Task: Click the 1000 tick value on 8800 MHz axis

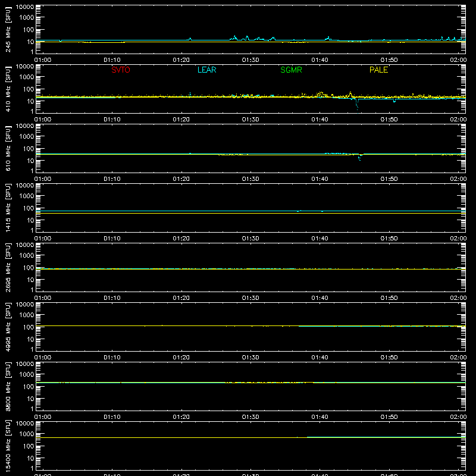Action: [x=27, y=374]
